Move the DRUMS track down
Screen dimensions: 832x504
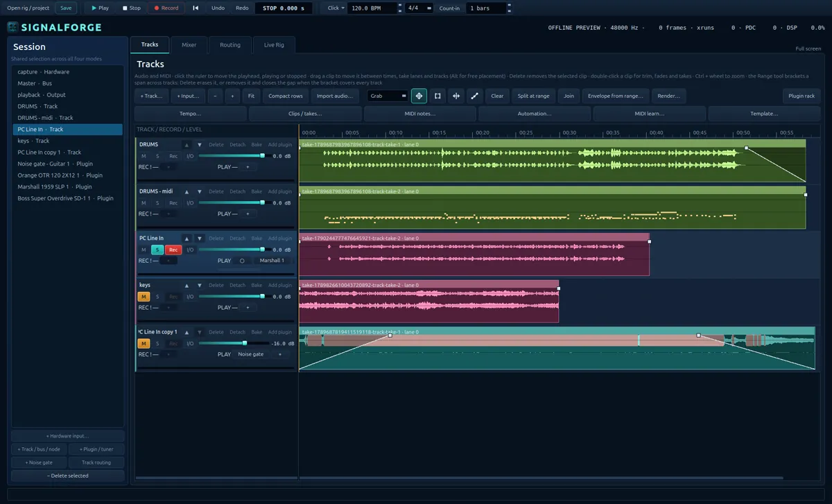click(x=200, y=144)
